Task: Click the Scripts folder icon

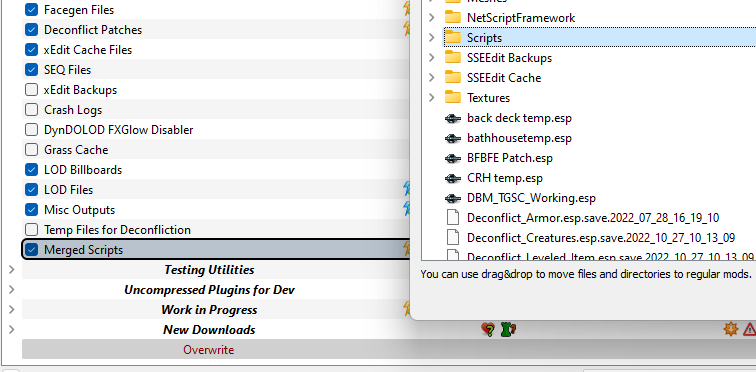Action: 453,38
